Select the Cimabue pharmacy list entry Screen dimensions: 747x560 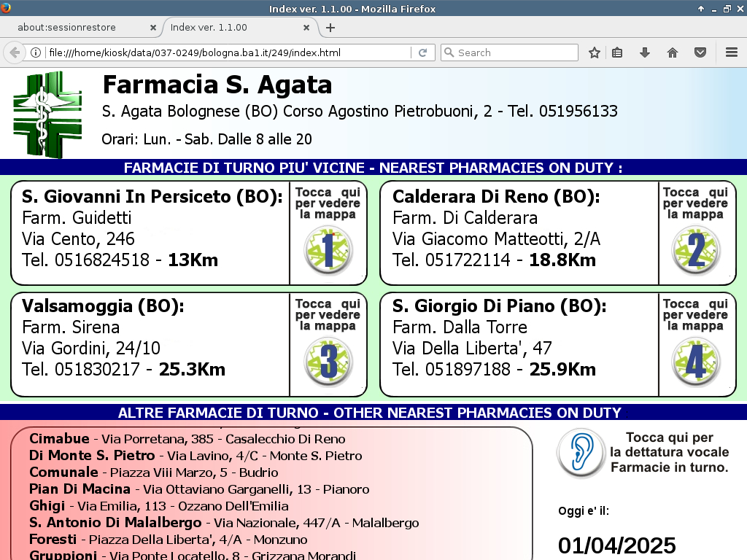tap(187, 439)
